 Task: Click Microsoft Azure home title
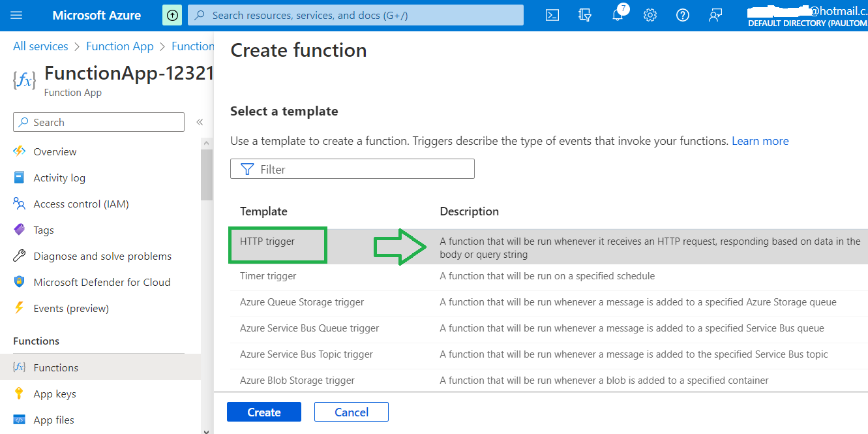[x=97, y=15]
